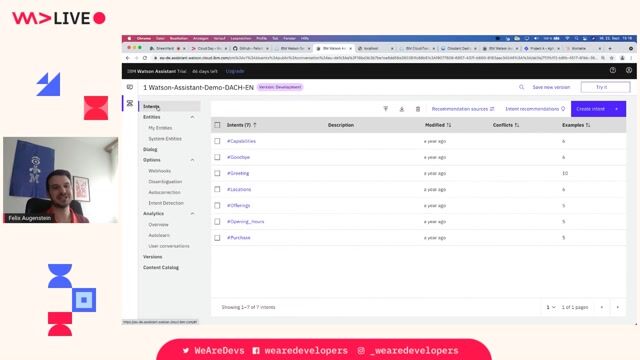Open the Create intent dropdown arrow
Image resolution: width=640 pixels, height=360 pixels.
(x=617, y=109)
